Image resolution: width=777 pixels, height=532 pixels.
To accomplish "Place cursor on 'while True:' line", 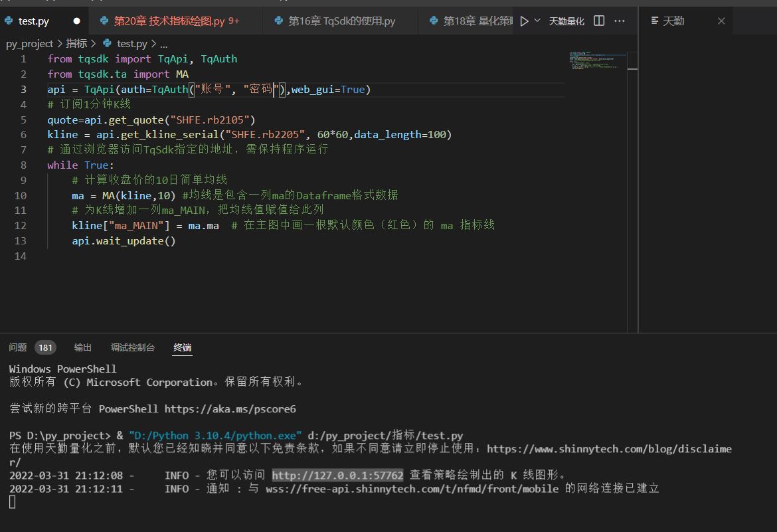I will [x=80, y=165].
